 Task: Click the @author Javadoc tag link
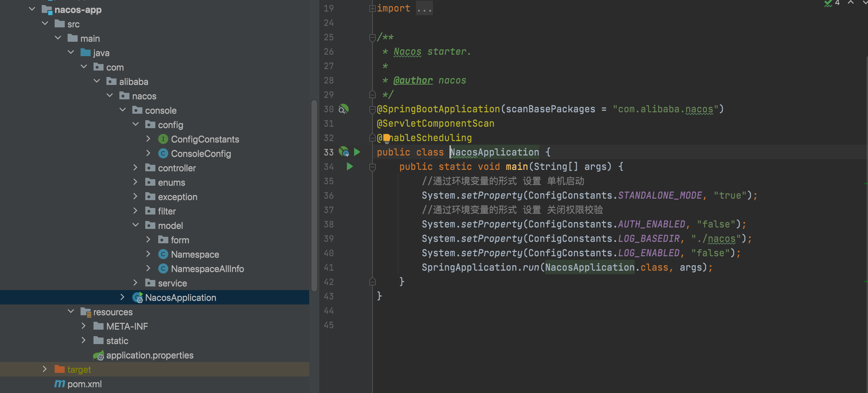[413, 80]
